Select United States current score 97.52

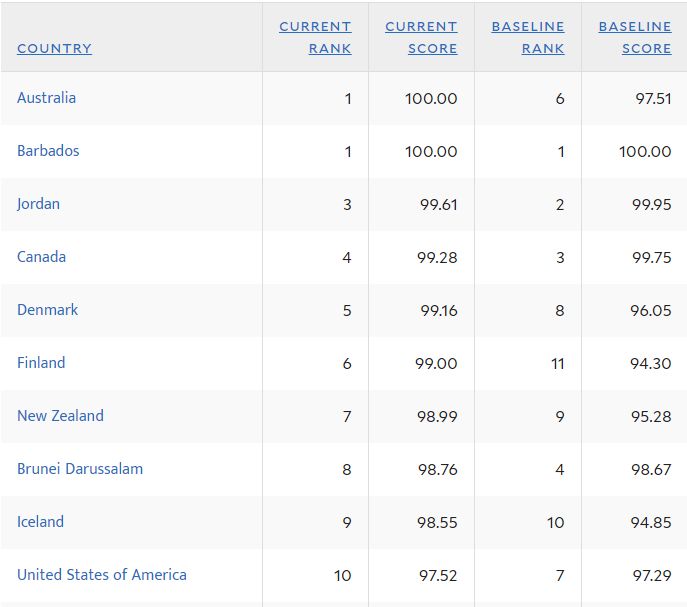[438, 576]
